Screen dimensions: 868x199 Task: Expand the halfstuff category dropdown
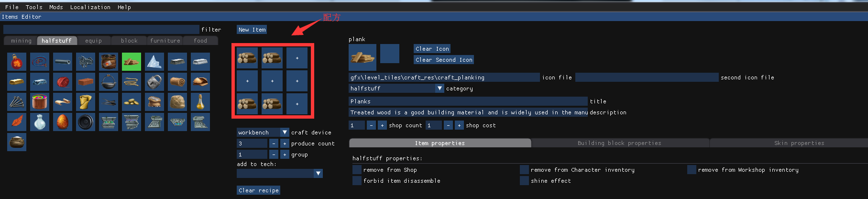tap(396, 88)
